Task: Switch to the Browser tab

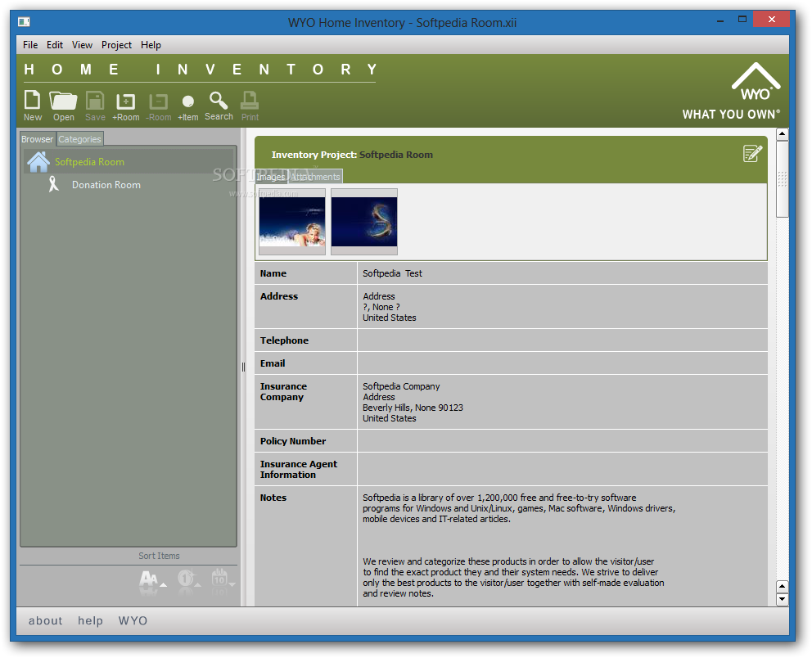Action: [x=38, y=139]
